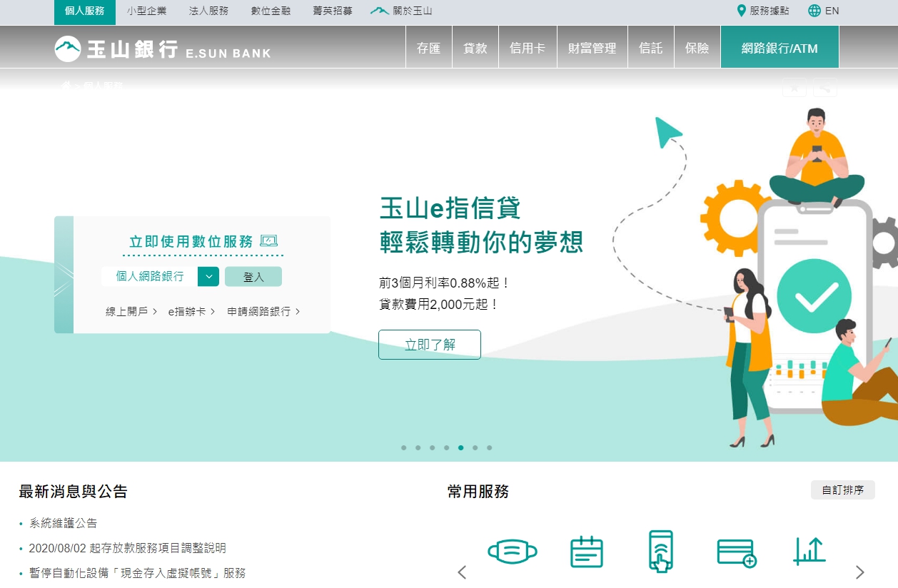Jump to the first banner slide dot

403,448
